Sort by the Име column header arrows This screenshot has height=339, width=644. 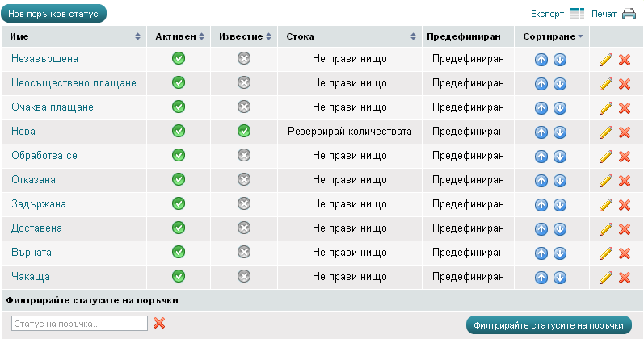click(x=137, y=37)
